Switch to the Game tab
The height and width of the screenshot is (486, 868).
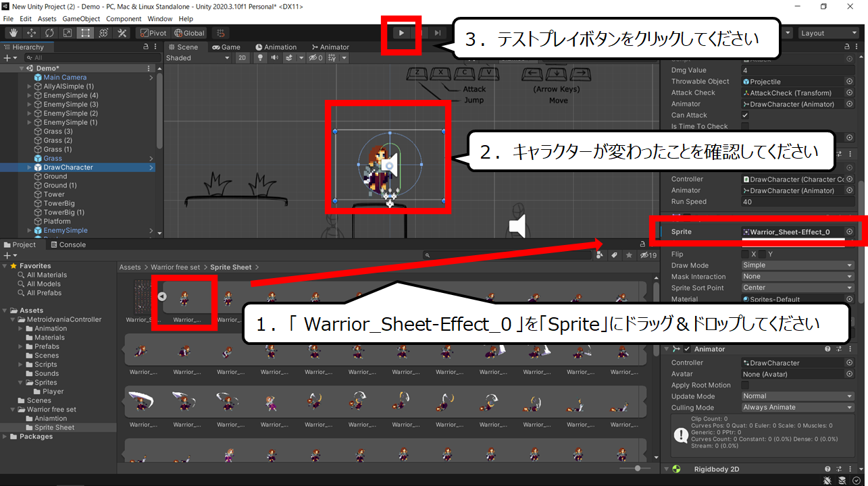[226, 47]
